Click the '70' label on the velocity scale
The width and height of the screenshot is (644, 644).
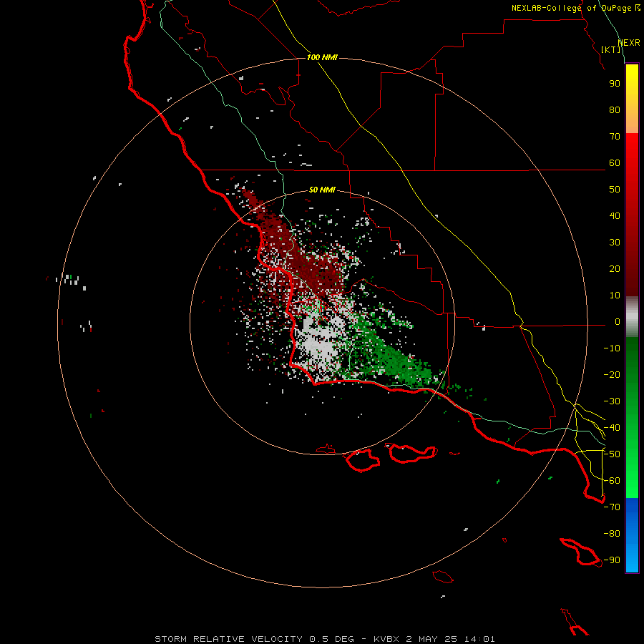[615, 137]
